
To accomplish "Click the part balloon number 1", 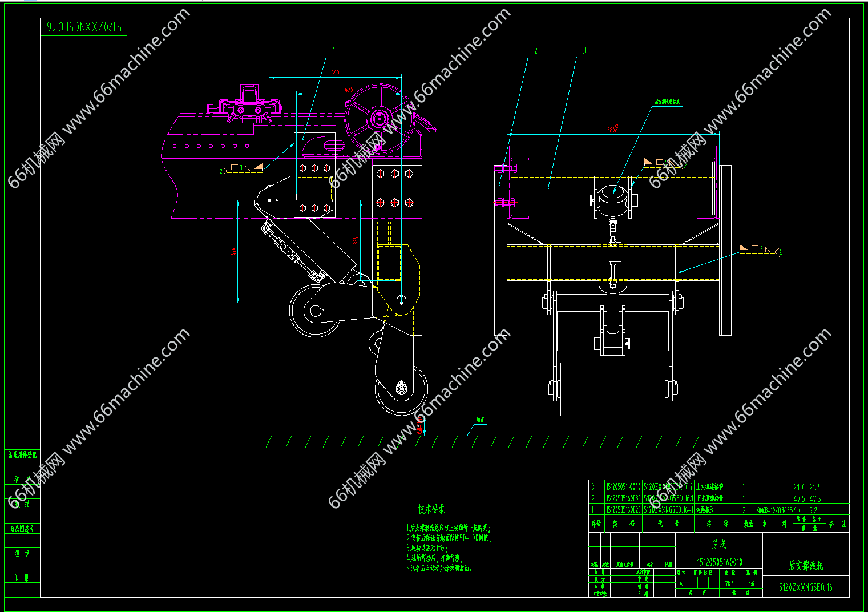I will tap(334, 51).
